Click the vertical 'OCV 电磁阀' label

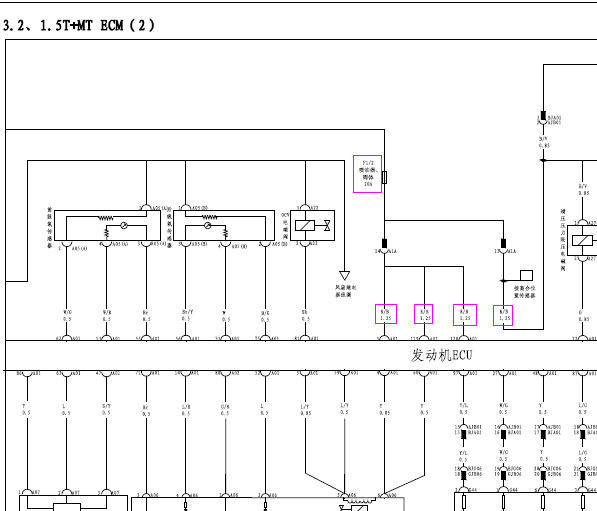285,226
